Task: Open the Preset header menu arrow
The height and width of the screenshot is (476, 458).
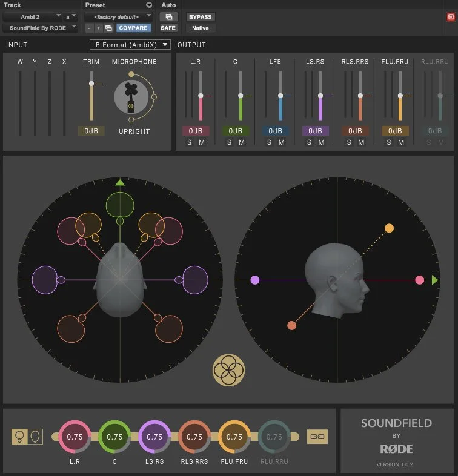Action: 149,5
